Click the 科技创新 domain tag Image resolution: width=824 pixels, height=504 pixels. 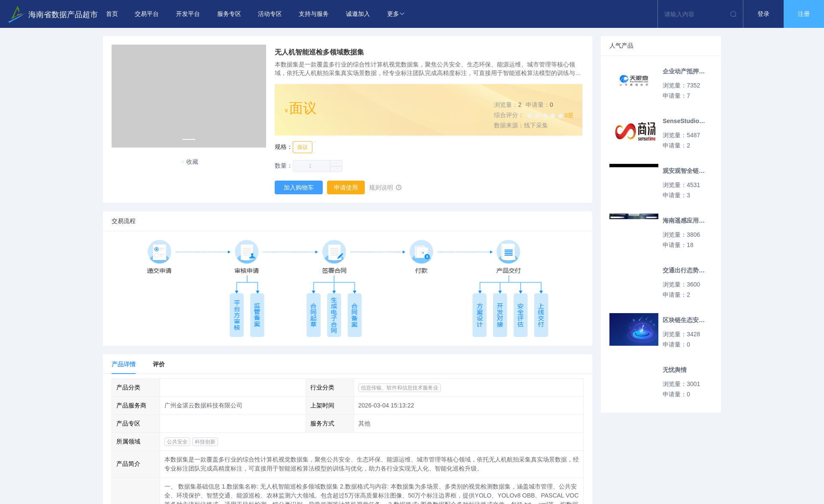point(205,442)
